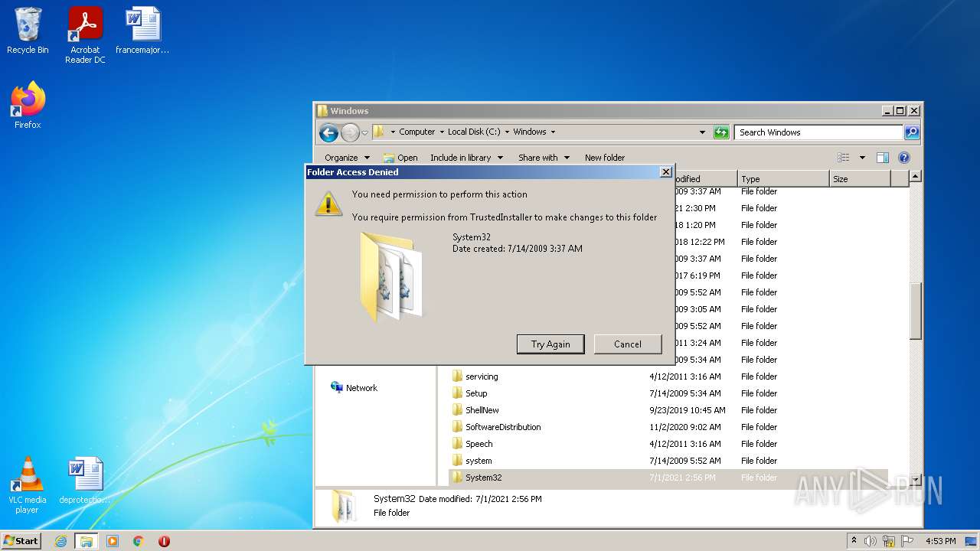980x551 pixels.
Task: Select the System32 folder row
Action: [668, 478]
